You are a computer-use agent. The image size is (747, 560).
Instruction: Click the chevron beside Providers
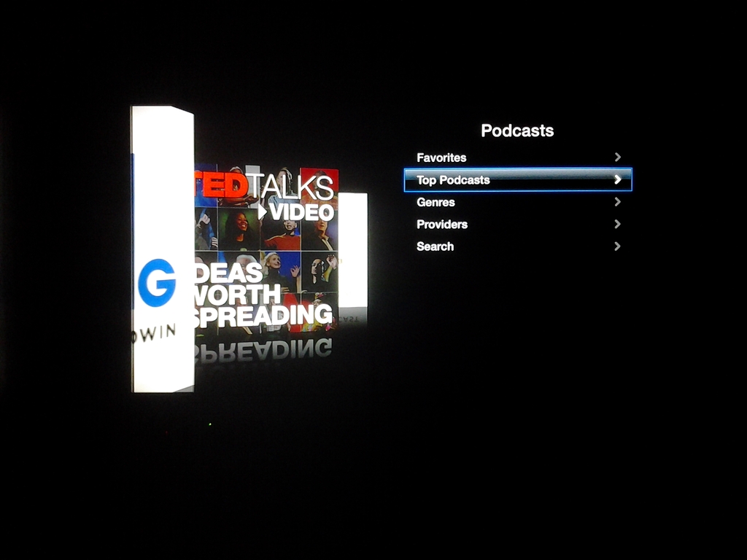(618, 224)
